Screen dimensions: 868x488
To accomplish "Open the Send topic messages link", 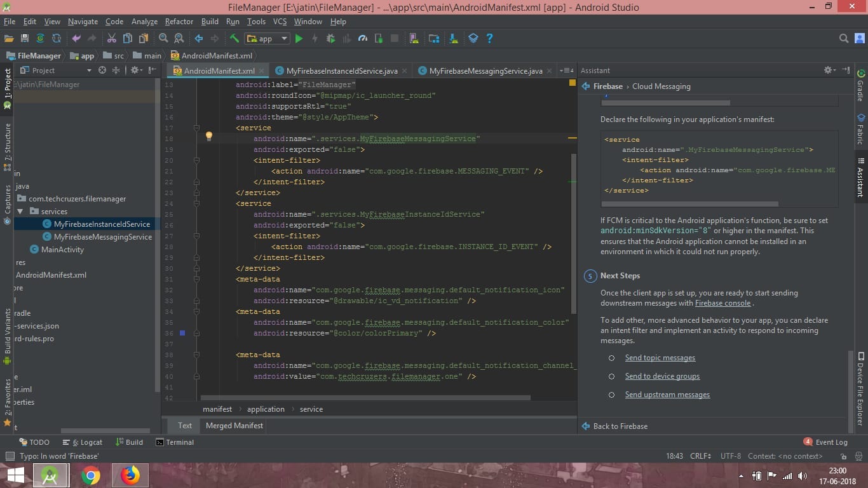I will pos(660,358).
